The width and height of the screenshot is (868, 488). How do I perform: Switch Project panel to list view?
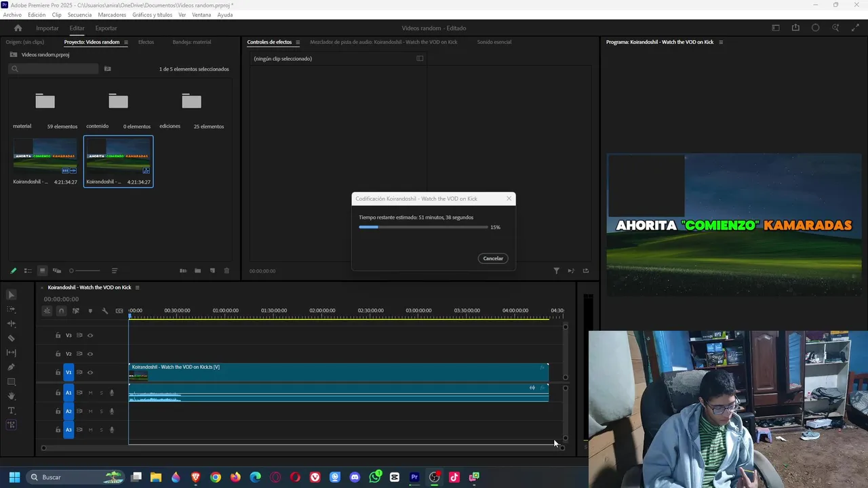[x=28, y=270]
